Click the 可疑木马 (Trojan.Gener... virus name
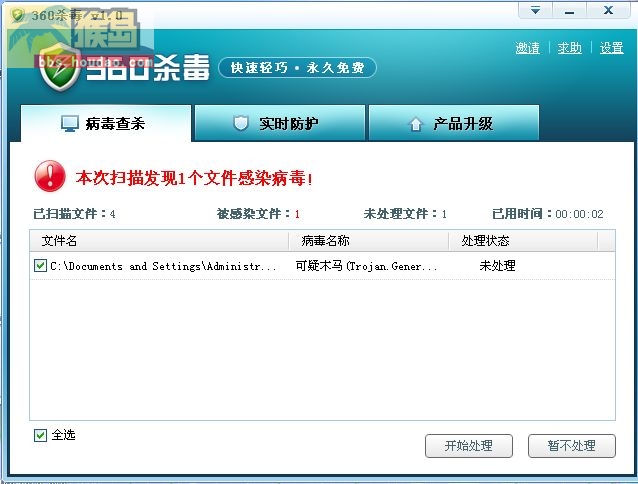Viewport: 638px width, 484px height. click(366, 266)
